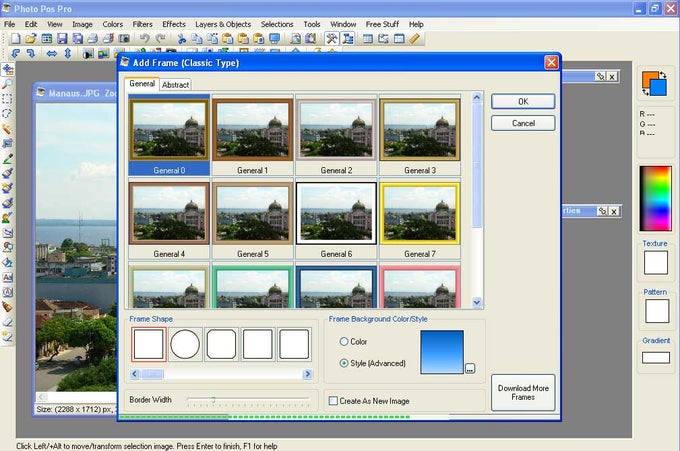Click the Cancel button
The image size is (680, 451).
(x=523, y=123)
